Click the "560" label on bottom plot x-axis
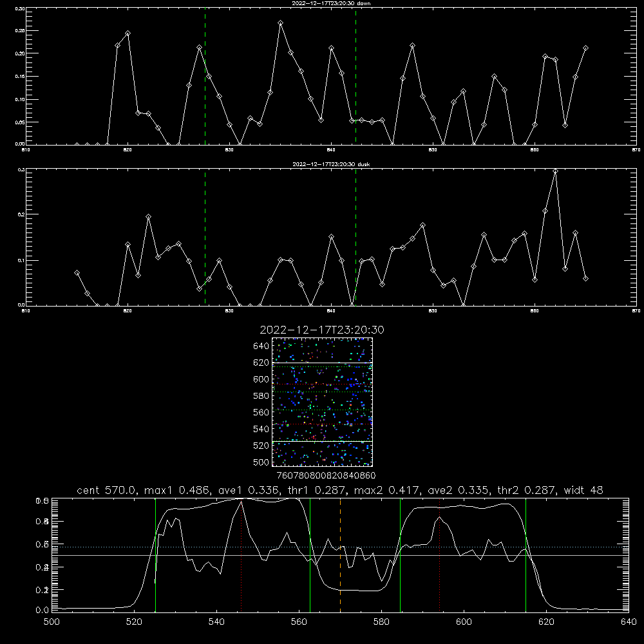The height and width of the screenshot is (644, 644). pos(299,622)
